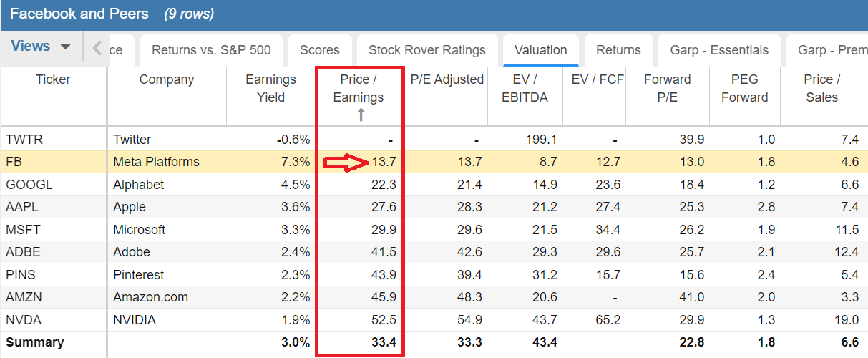Image resolution: width=868 pixels, height=358 pixels.
Task: Open the Scores tab
Action: 320,50
